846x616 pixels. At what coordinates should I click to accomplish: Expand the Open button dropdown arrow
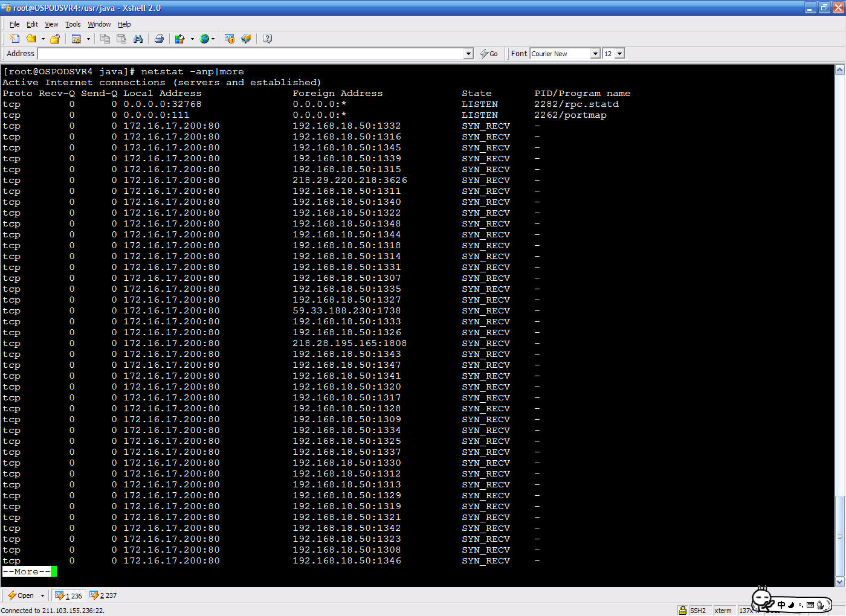tap(42, 595)
